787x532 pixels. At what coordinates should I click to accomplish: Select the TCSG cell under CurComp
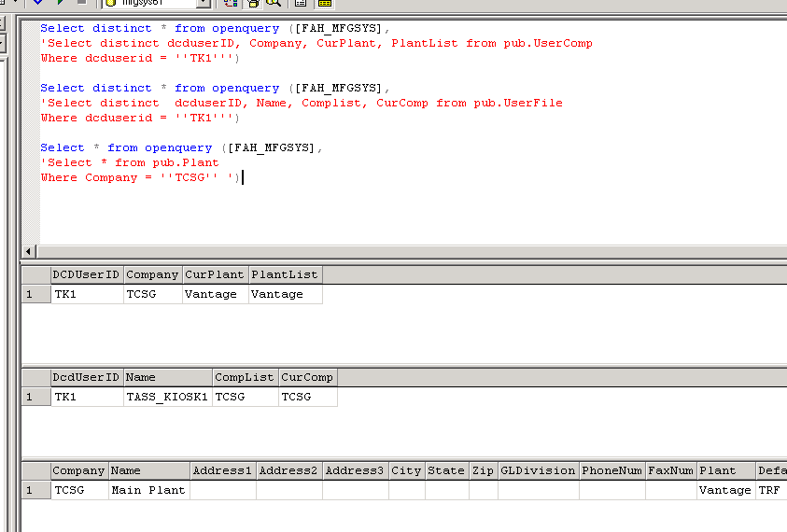coord(308,397)
